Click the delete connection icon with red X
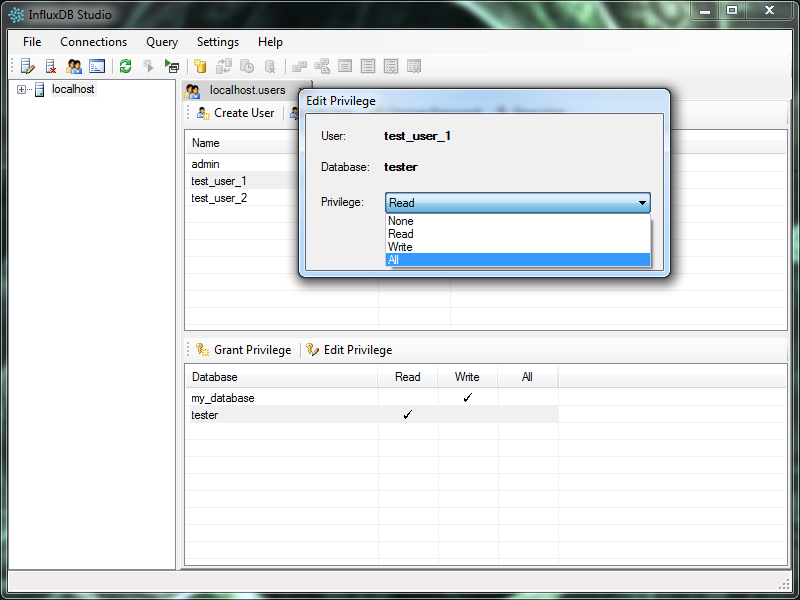The height and width of the screenshot is (600, 800). [51, 66]
